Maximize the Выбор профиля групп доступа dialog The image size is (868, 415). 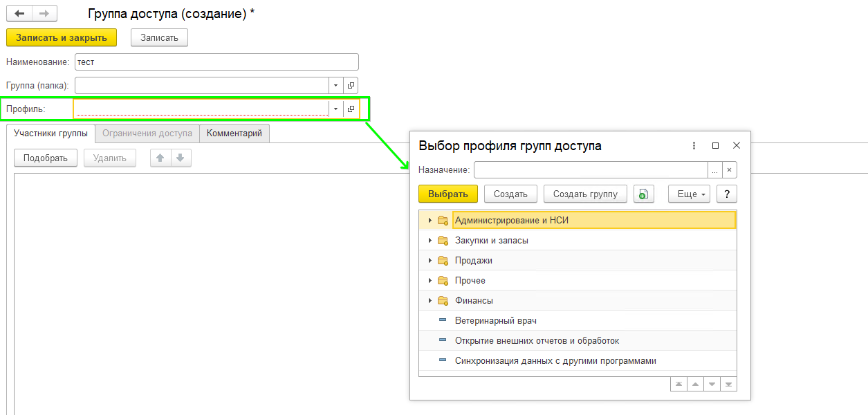[x=715, y=146]
